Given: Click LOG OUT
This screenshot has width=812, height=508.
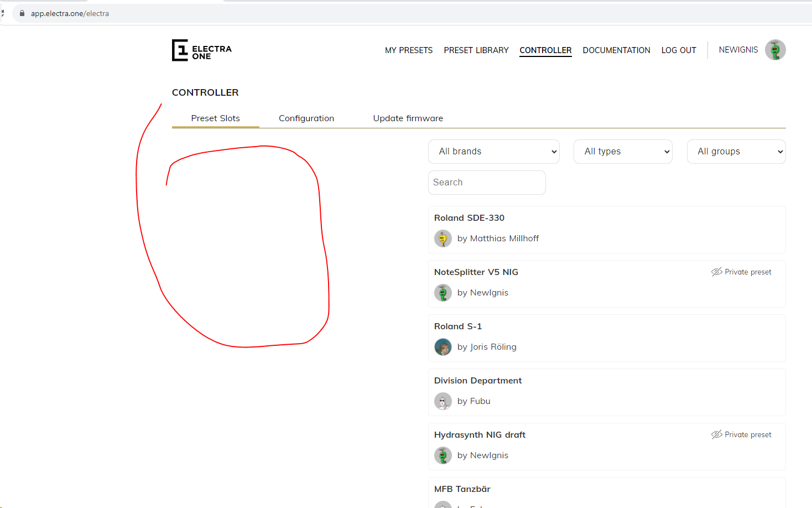Looking at the screenshot, I should click(x=679, y=50).
